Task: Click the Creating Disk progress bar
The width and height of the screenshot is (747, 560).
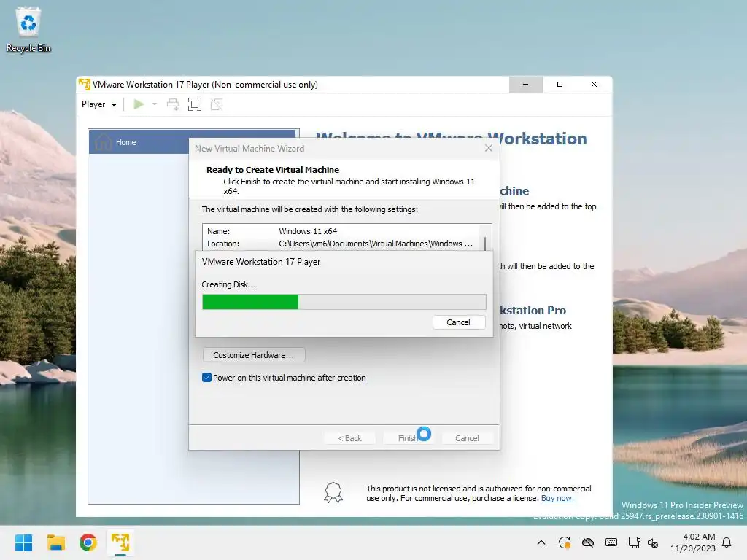Action: [x=344, y=302]
